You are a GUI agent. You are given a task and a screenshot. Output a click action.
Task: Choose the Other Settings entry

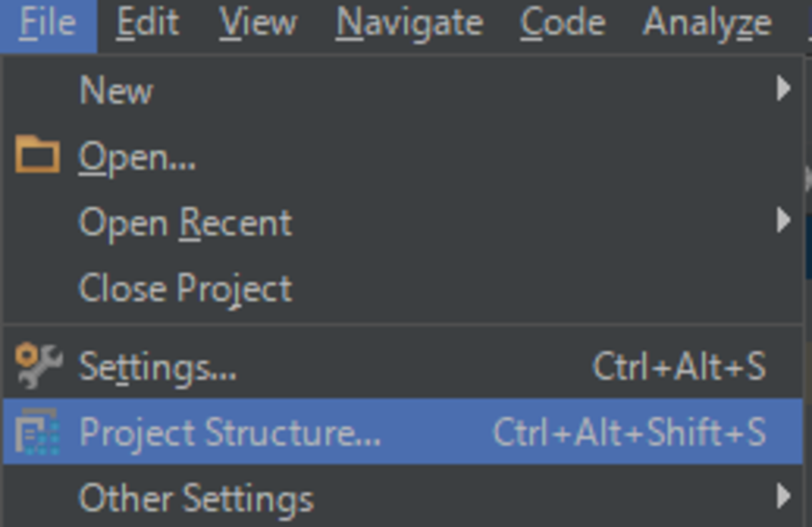[196, 499]
